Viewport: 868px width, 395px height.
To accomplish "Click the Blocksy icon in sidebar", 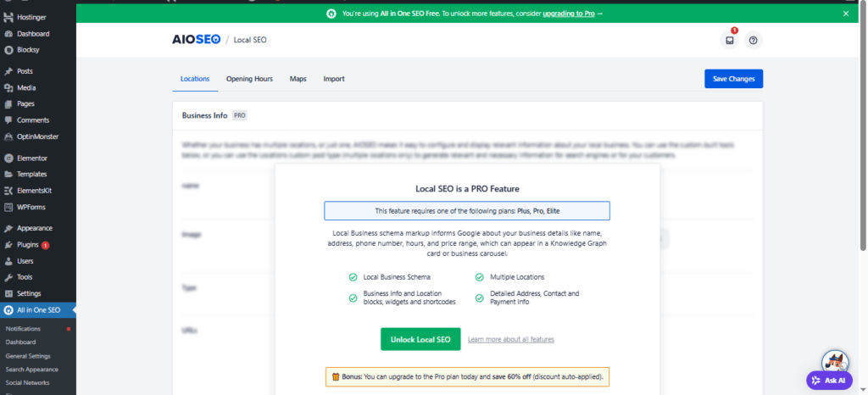I will tap(8, 50).
